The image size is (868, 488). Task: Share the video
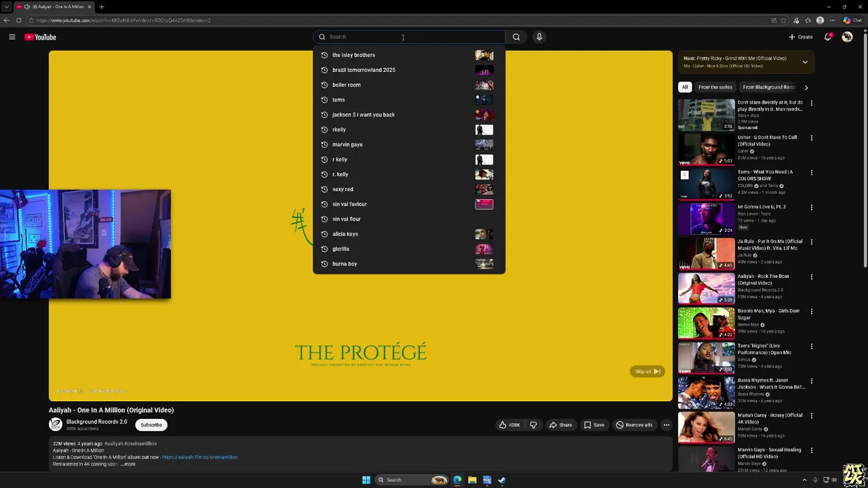click(561, 425)
